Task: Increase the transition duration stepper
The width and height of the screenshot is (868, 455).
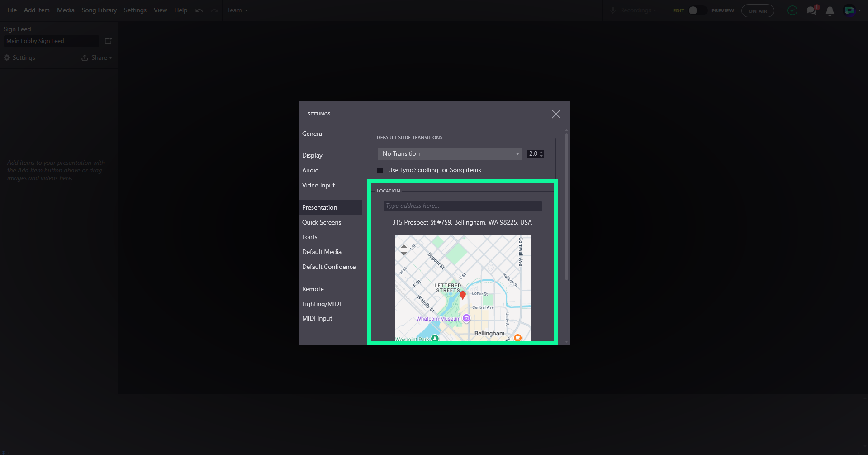Action: [x=541, y=152]
